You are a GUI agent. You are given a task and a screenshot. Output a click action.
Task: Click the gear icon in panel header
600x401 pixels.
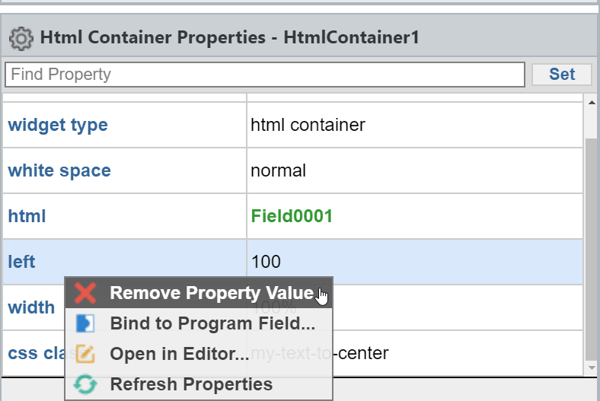coord(21,38)
